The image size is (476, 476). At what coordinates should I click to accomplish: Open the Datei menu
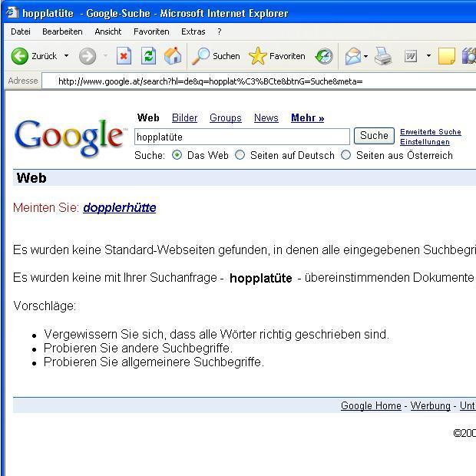tap(21, 31)
